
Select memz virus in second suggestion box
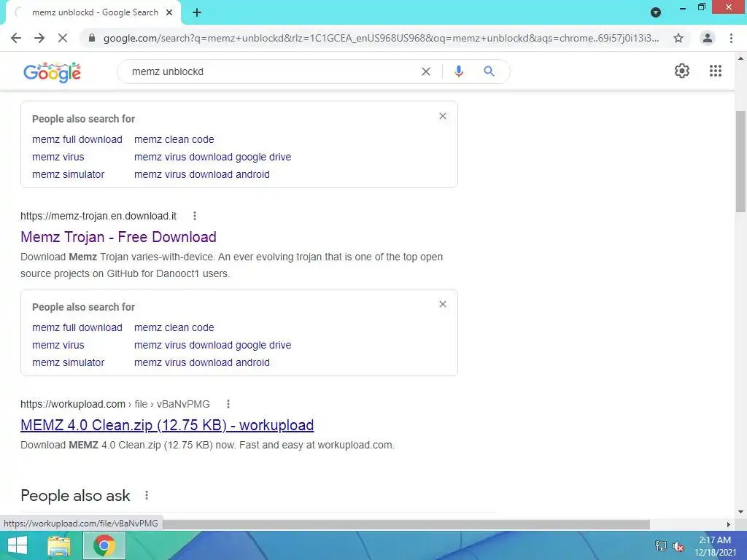point(58,345)
